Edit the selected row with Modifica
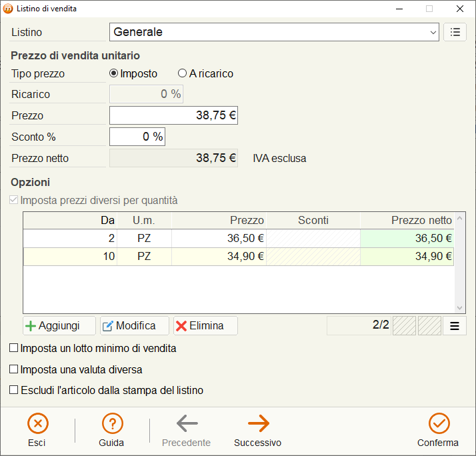Image resolution: width=476 pixels, height=456 pixels. (x=135, y=326)
